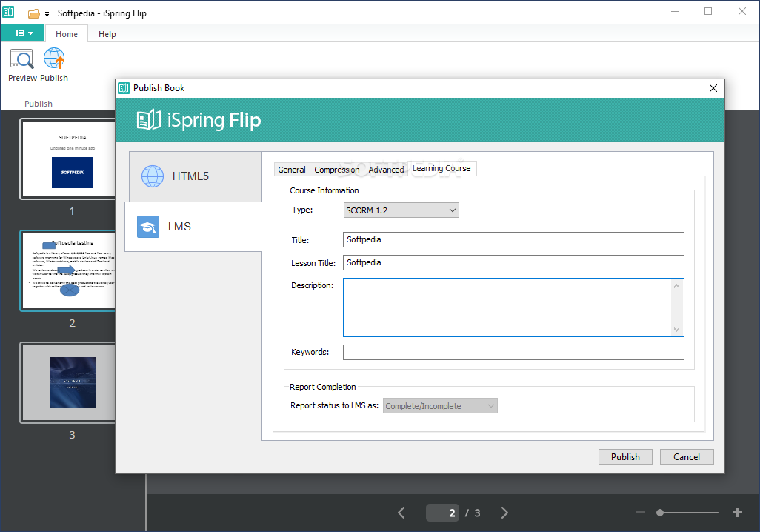Click the 'Course Information' group label

(x=324, y=190)
